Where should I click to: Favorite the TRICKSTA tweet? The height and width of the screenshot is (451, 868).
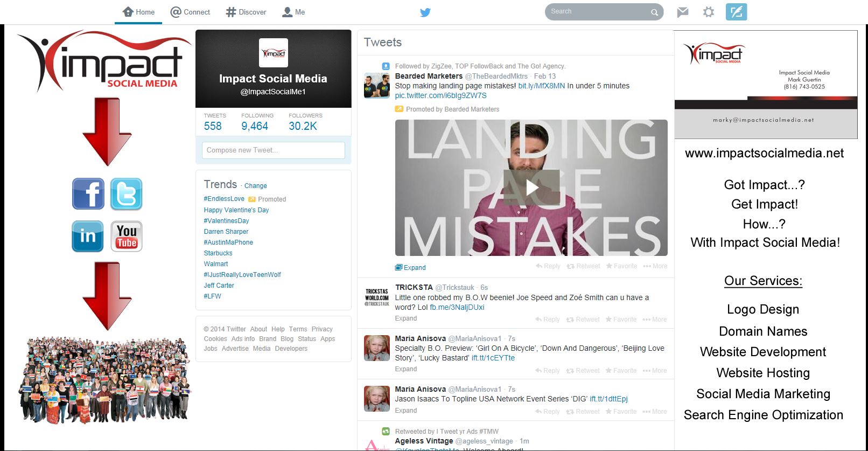tap(621, 320)
